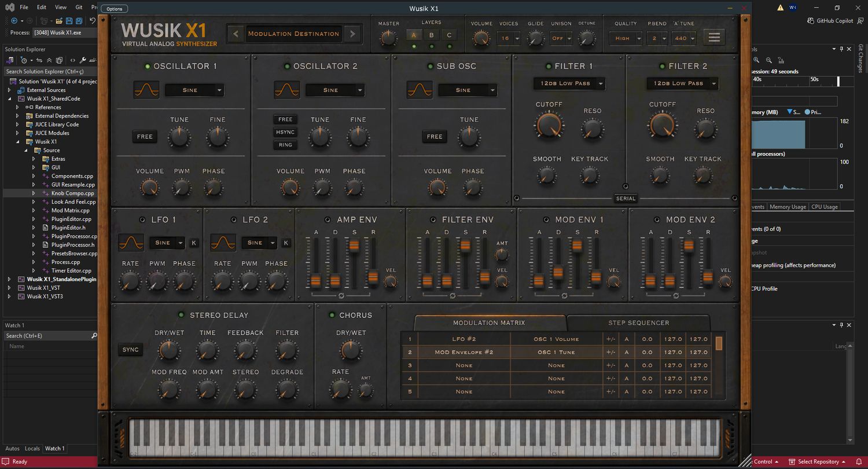Select layer B button
This screenshot has width=868, height=469.
pyautogui.click(x=431, y=35)
